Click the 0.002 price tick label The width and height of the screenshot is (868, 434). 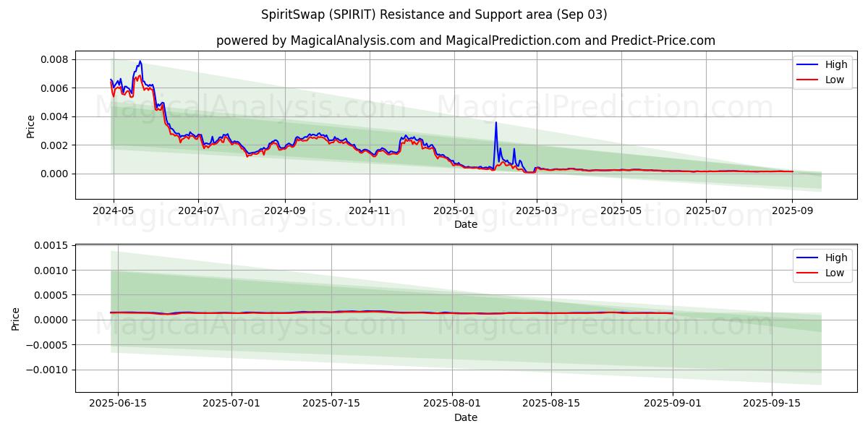point(56,145)
